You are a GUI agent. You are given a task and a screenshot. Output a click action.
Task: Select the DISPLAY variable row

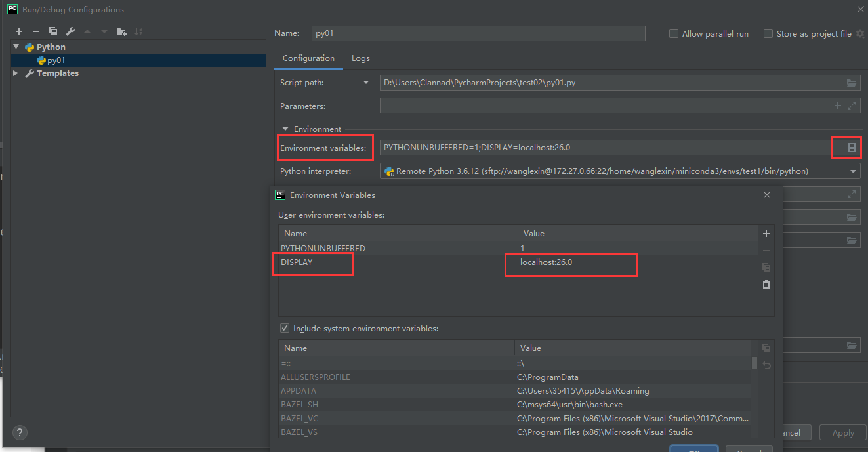[x=394, y=262]
